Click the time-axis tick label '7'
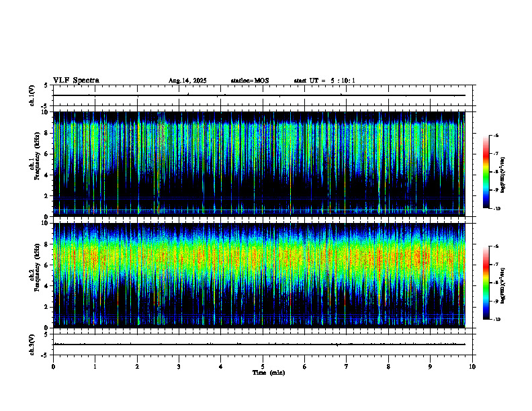The height and width of the screenshot is (411, 532). (347, 367)
